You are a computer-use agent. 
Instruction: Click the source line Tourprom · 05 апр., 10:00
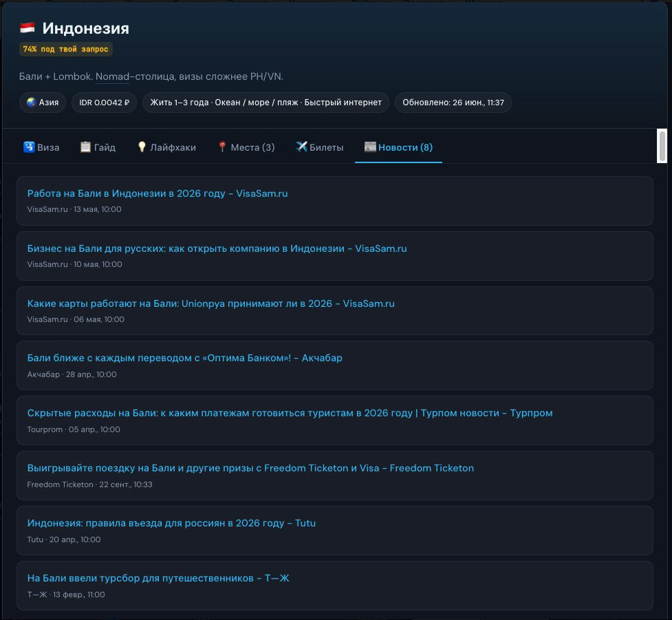74,429
